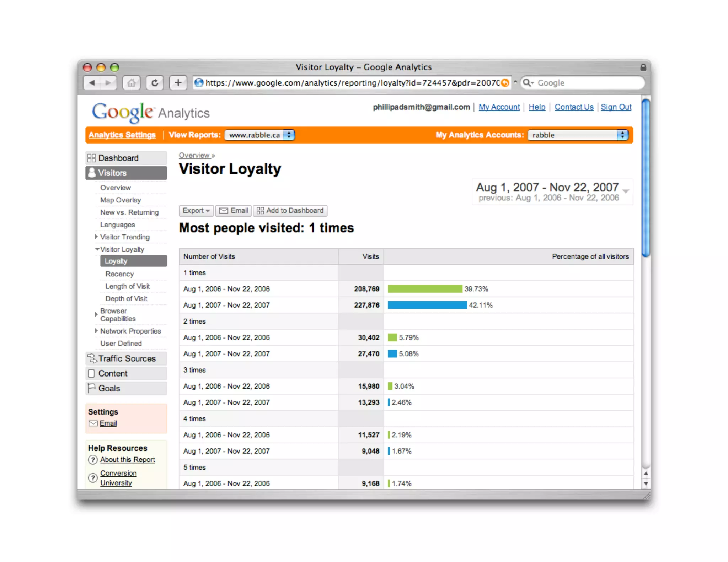The image size is (728, 562).
Task: Click the Overview breadcrumb link
Action: [x=194, y=155]
